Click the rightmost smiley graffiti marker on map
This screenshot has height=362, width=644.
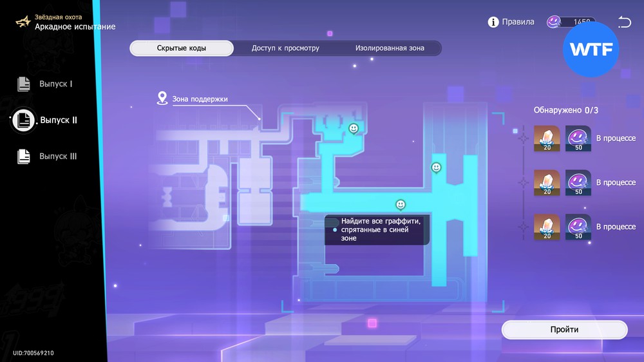click(x=436, y=167)
